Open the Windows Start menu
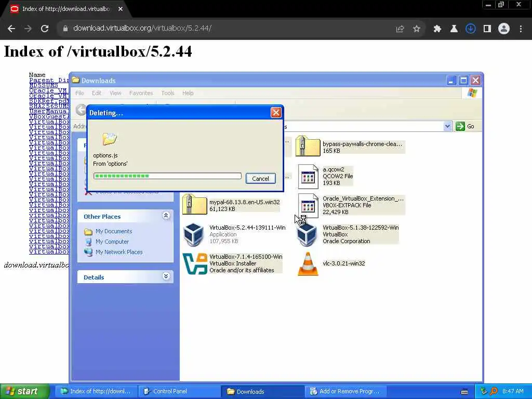The height and width of the screenshot is (399, 532). tap(24, 391)
